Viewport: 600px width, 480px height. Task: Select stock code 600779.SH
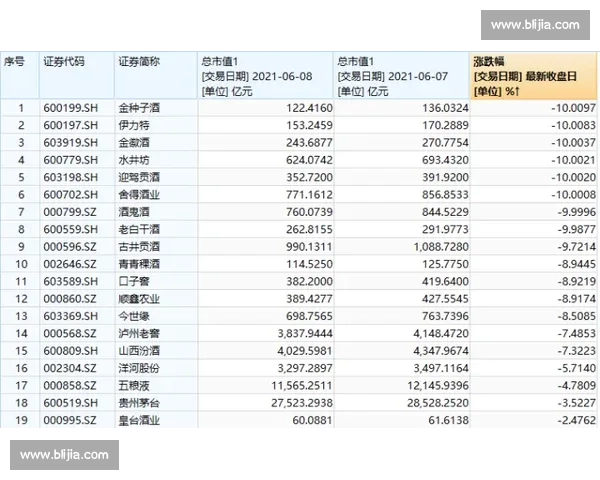click(70, 160)
